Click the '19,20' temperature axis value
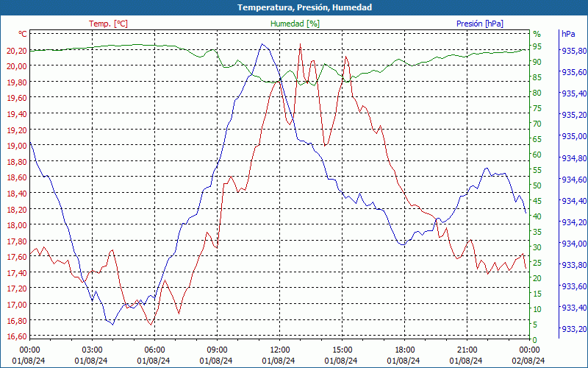Viewport: 588px width, 368px height. [x=17, y=130]
